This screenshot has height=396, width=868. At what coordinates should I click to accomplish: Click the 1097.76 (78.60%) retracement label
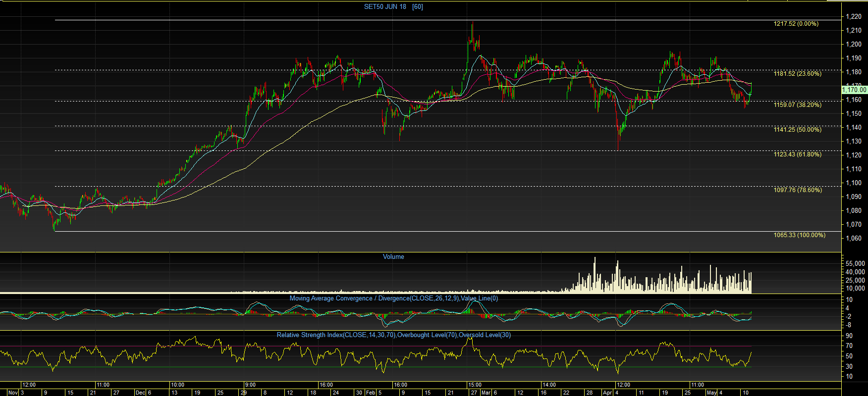click(798, 190)
